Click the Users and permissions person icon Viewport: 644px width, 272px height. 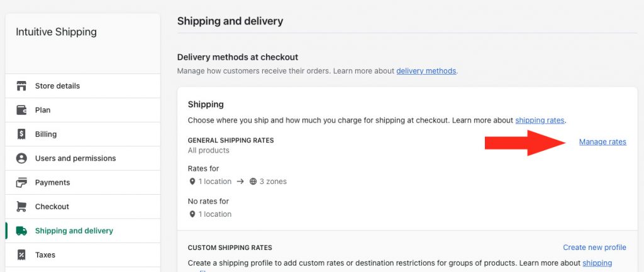21,158
